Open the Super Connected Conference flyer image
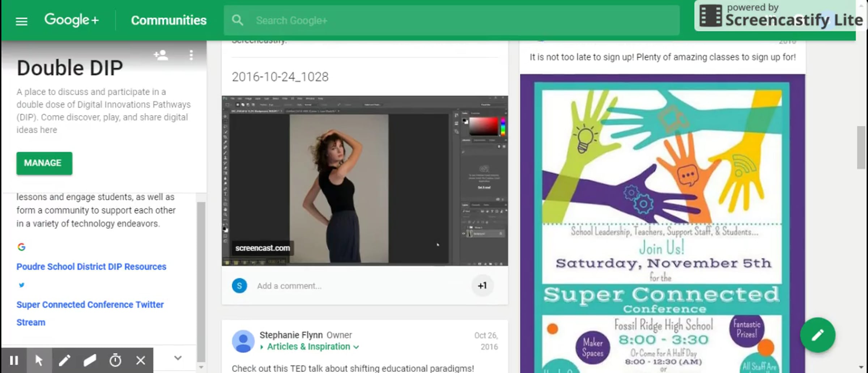 point(663,224)
